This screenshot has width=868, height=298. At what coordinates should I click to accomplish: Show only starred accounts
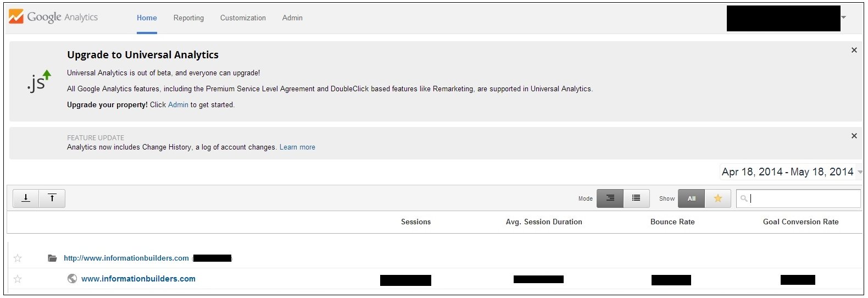718,198
